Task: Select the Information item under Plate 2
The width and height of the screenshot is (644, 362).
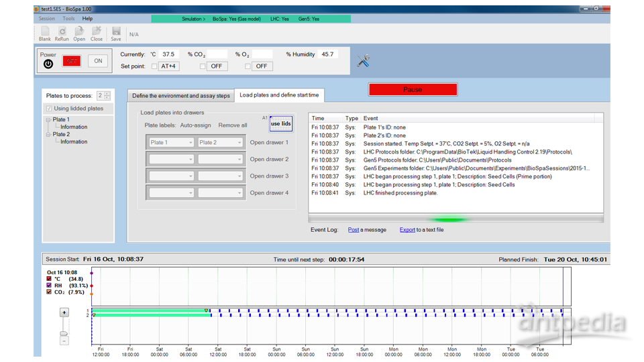Action: [73, 141]
